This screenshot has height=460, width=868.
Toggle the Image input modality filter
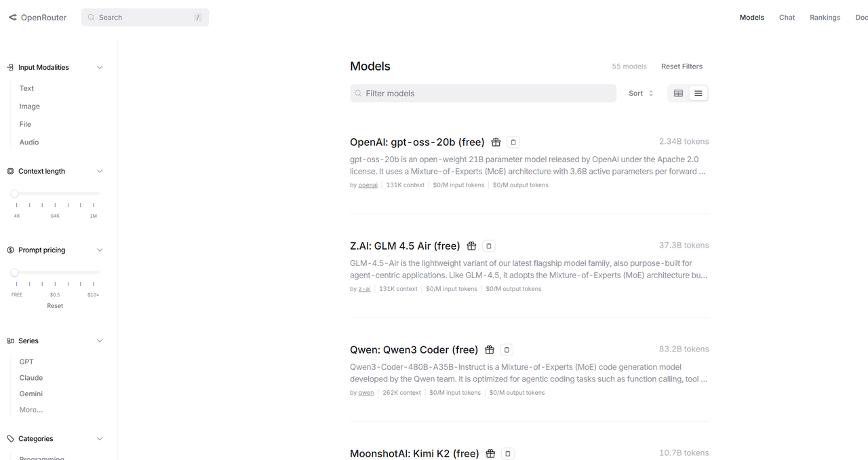click(x=30, y=107)
